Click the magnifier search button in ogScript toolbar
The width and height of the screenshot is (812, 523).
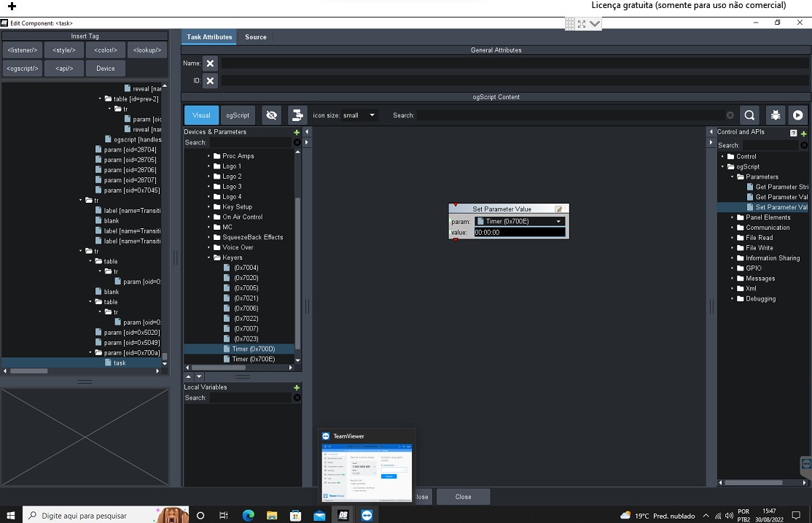[749, 115]
